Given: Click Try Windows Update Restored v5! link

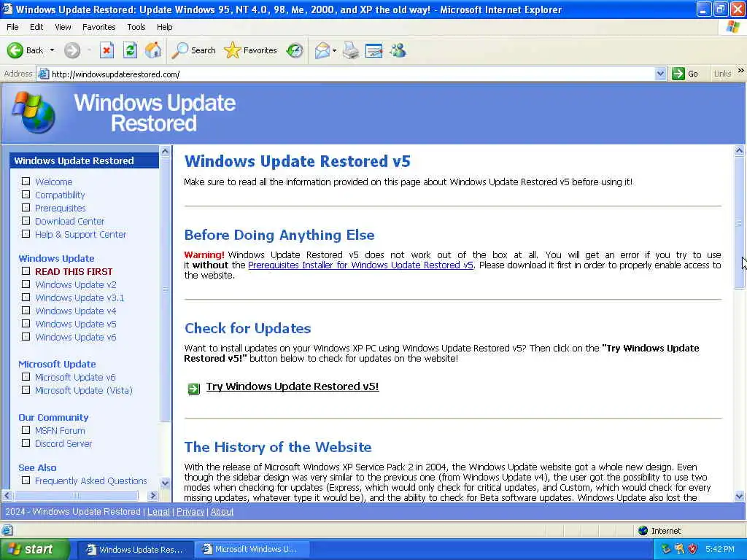Looking at the screenshot, I should coord(293,386).
